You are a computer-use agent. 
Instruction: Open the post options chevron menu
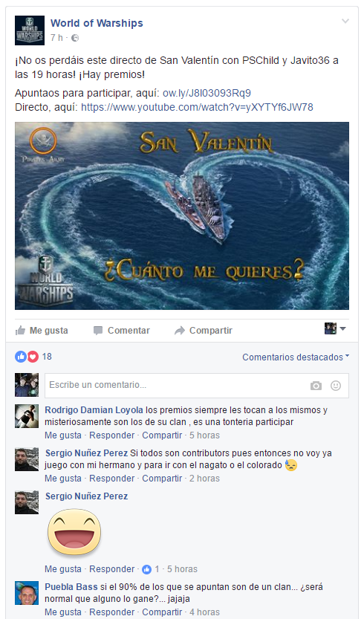coord(345,22)
